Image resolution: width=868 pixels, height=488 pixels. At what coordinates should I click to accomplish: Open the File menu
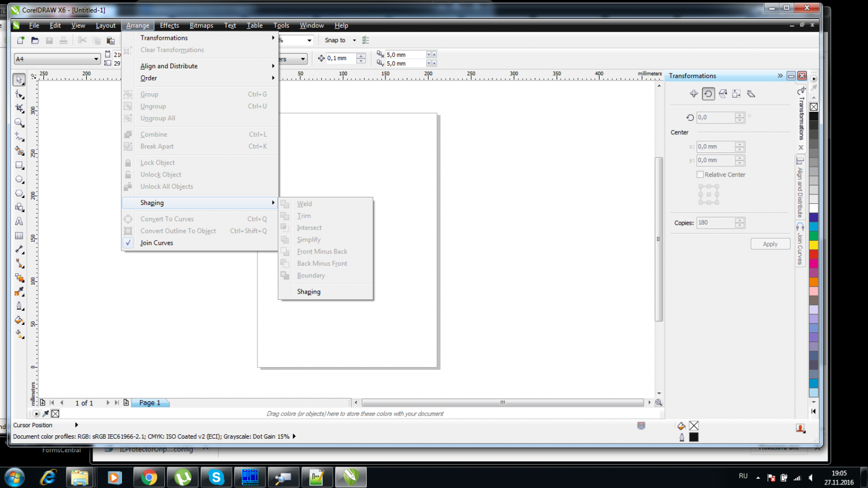pyautogui.click(x=34, y=25)
